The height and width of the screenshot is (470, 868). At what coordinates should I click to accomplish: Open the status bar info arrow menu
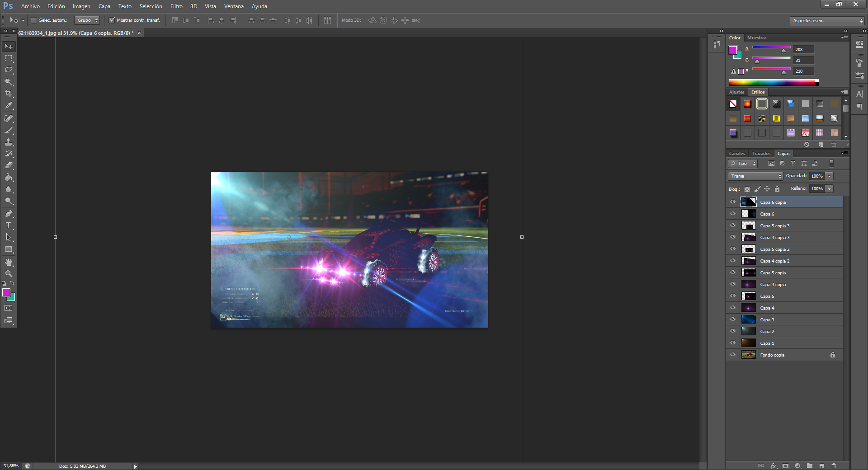(135, 466)
